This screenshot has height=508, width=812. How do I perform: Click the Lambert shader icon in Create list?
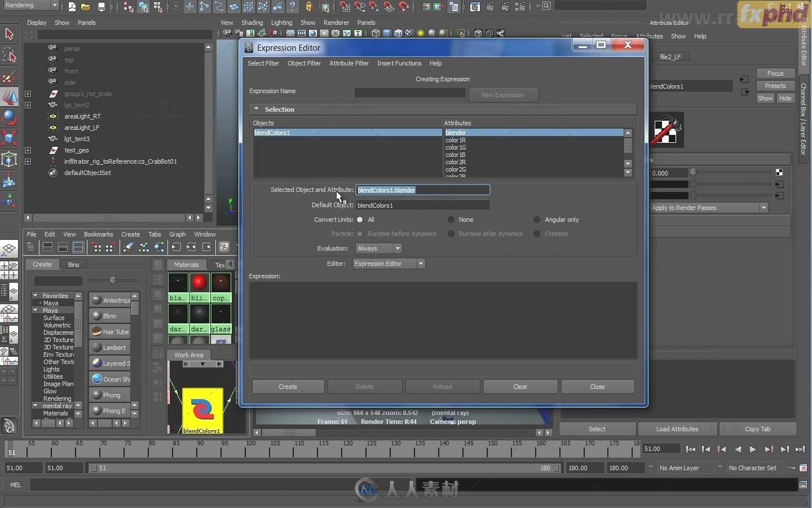[97, 348]
